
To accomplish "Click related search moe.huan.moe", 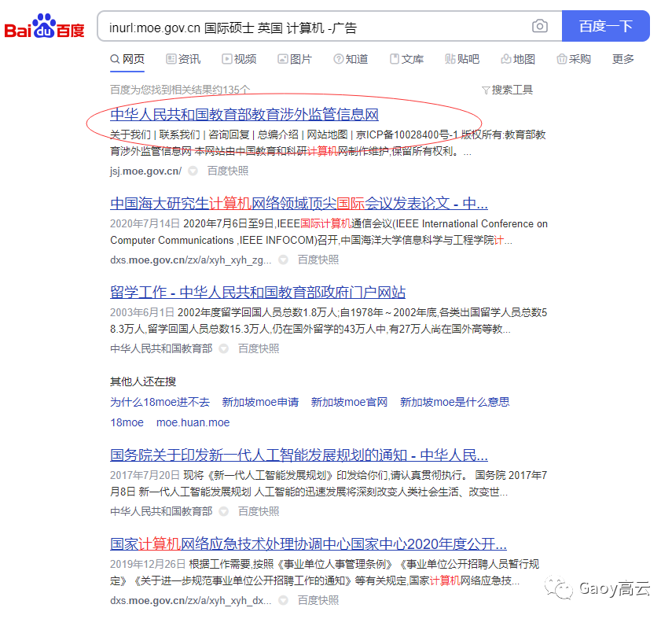I will pyautogui.click(x=193, y=422).
